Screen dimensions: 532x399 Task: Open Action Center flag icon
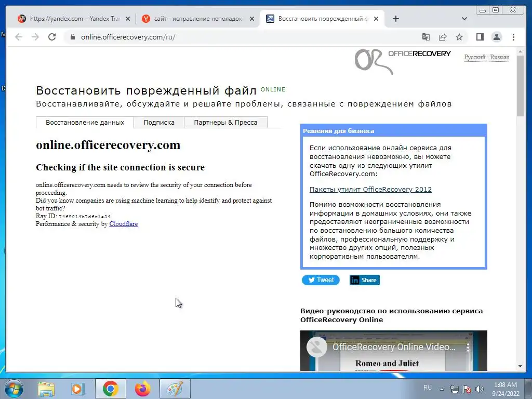pos(467,389)
